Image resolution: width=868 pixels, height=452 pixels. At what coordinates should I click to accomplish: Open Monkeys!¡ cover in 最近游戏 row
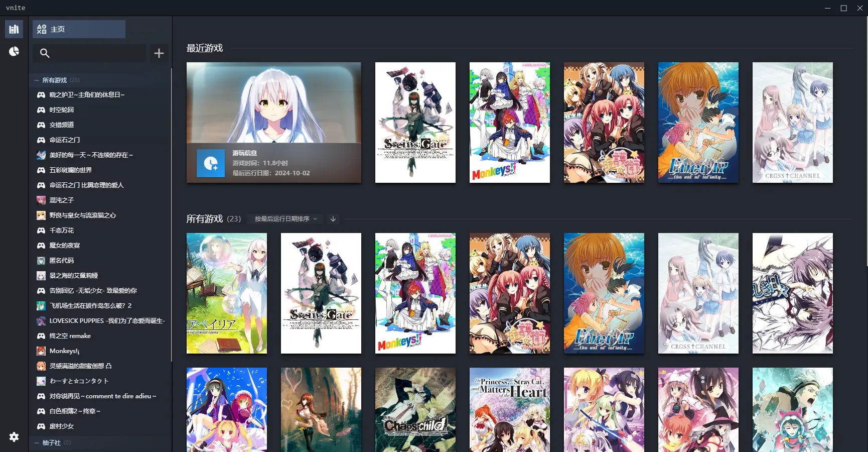pyautogui.click(x=510, y=123)
